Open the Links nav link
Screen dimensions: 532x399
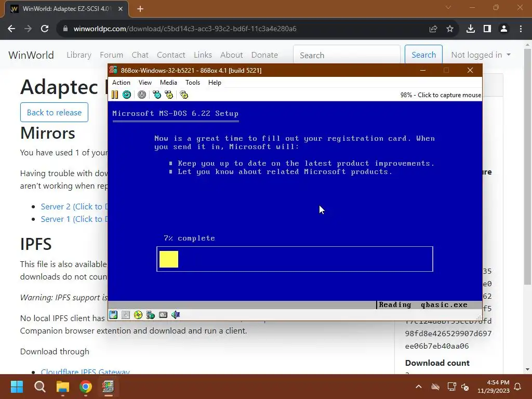203,55
